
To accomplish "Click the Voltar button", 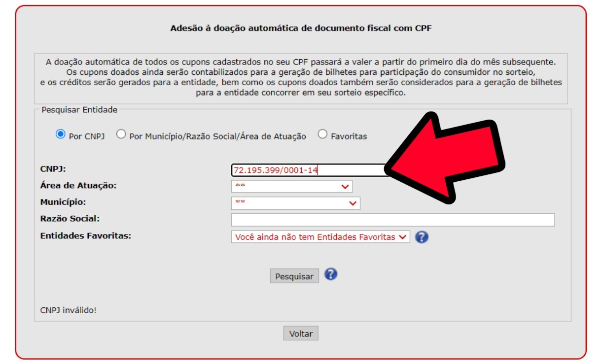I will coord(301,333).
